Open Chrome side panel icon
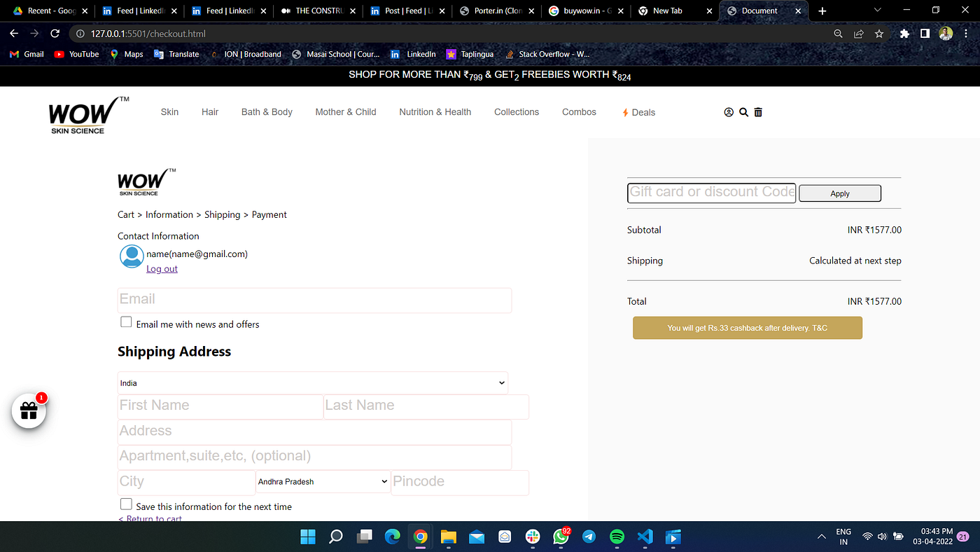Screen dimensions: 980x552 pyautogui.click(x=925, y=34)
